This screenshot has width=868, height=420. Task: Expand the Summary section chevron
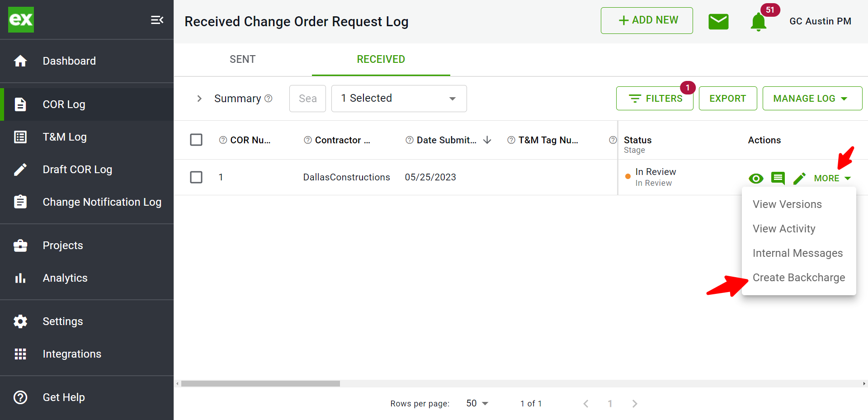[x=199, y=99]
